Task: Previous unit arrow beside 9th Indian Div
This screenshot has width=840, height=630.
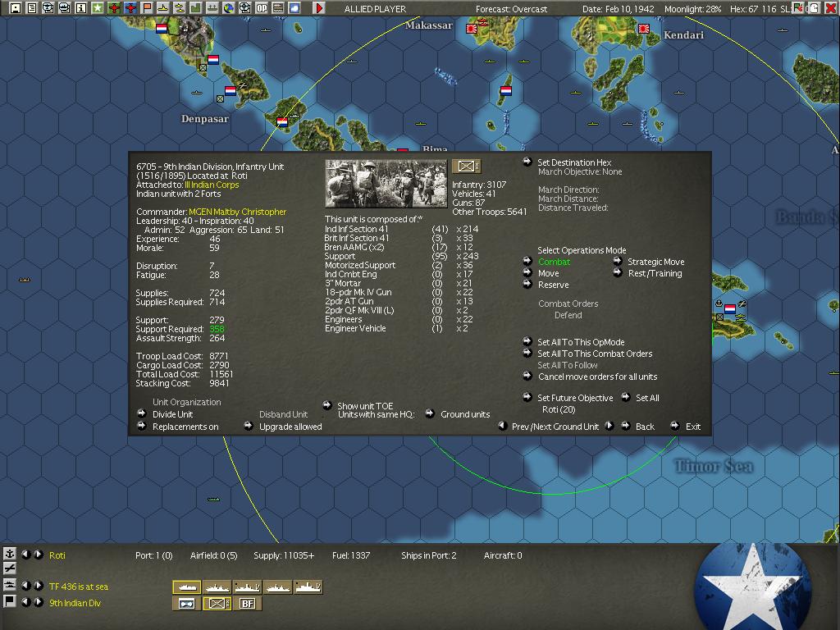Action: pyautogui.click(x=25, y=601)
